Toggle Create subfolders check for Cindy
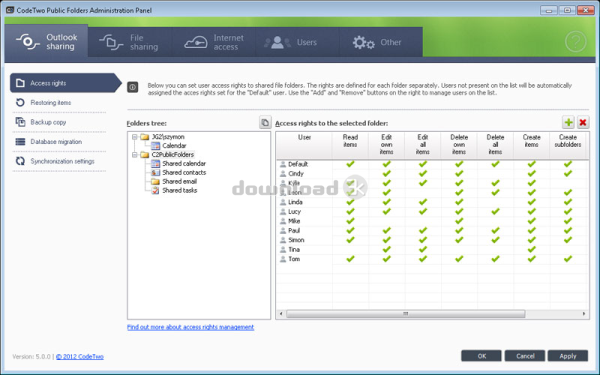The image size is (600, 375). [568, 173]
